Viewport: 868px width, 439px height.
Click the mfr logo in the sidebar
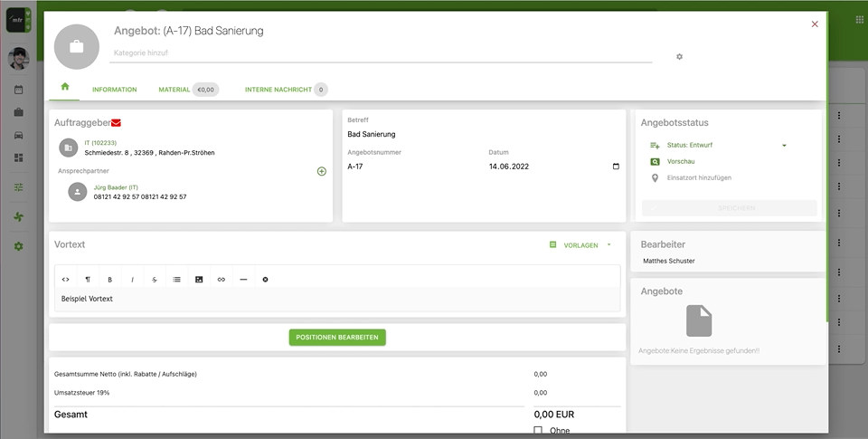(x=18, y=20)
